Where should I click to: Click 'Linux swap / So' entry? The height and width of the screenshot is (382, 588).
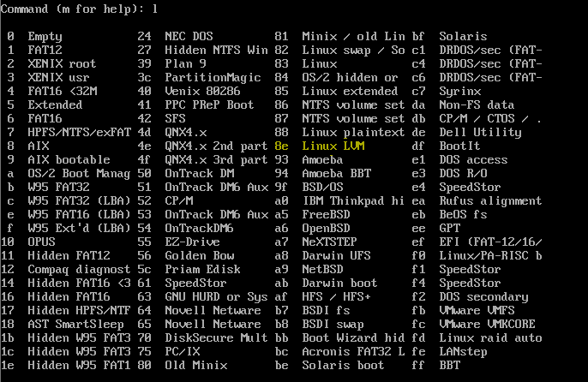click(x=354, y=51)
